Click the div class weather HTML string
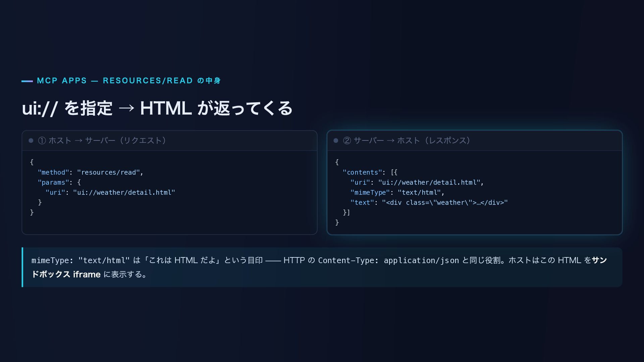644x362 pixels. tap(445, 202)
